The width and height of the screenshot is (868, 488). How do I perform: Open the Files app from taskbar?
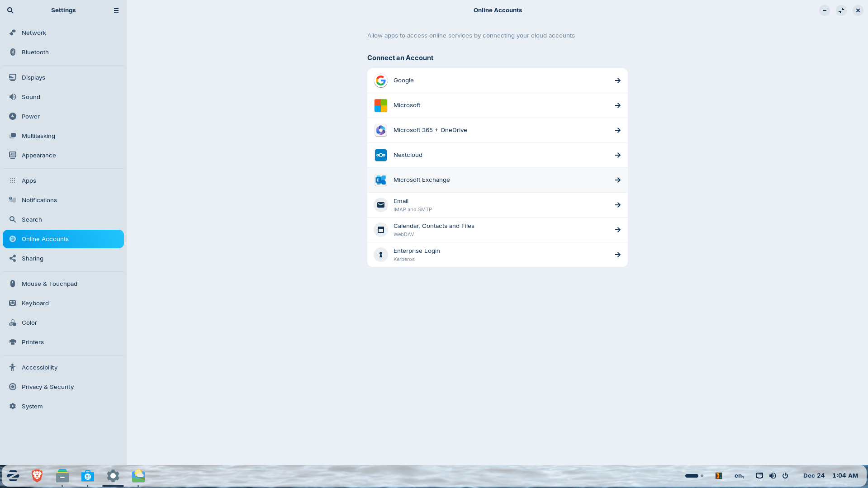tap(62, 475)
